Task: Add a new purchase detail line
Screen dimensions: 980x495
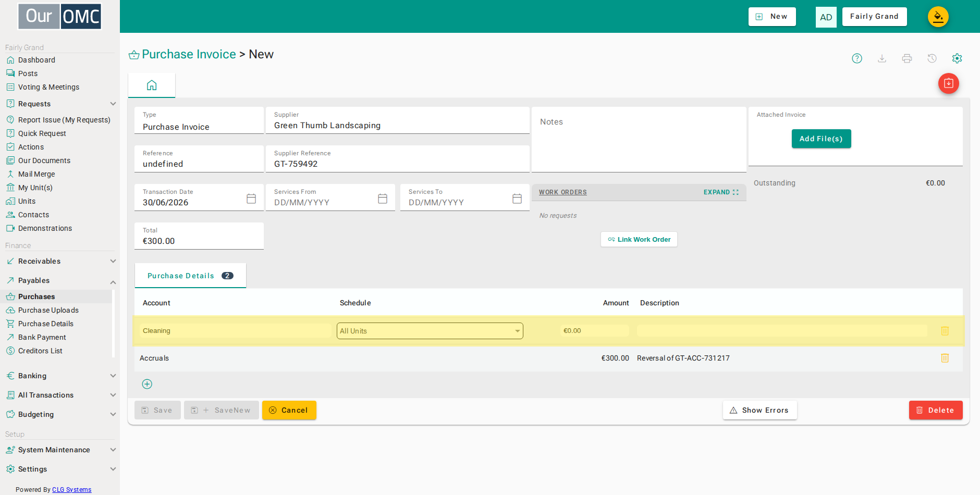Action: pyautogui.click(x=147, y=384)
